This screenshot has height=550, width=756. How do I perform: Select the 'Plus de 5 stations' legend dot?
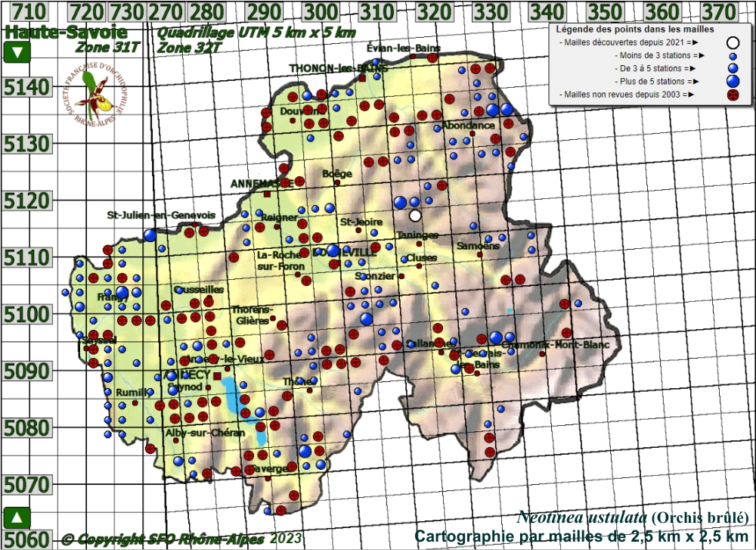pyautogui.click(x=732, y=81)
